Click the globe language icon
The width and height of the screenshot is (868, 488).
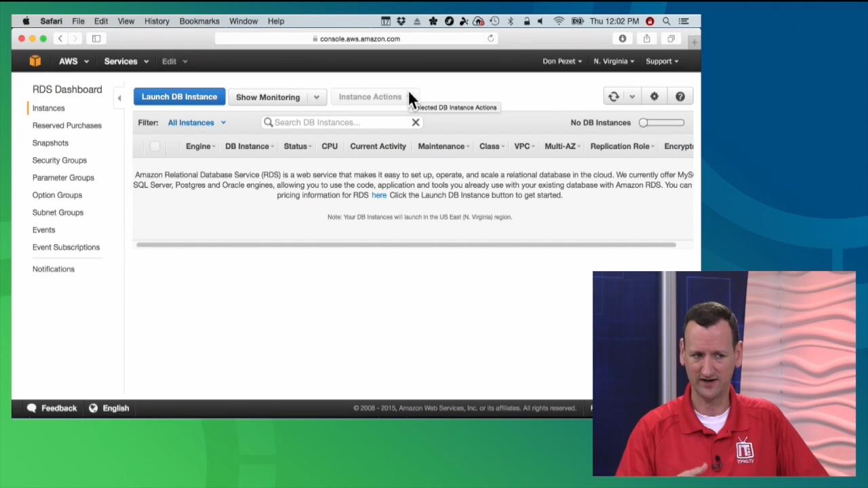[x=93, y=408]
